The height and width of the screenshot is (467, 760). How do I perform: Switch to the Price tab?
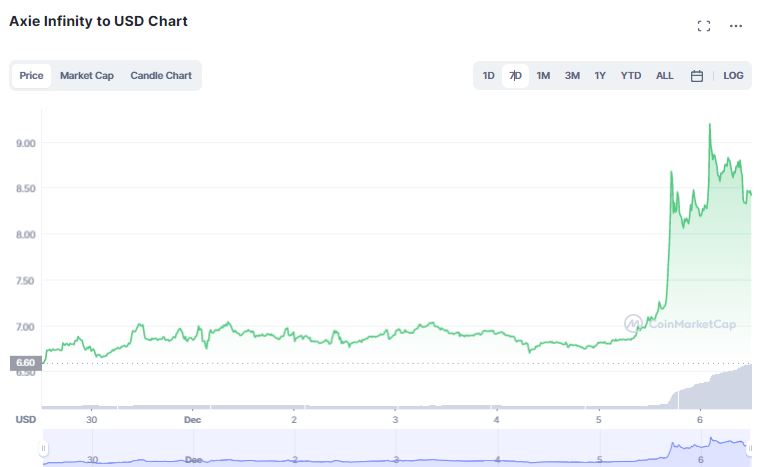pos(32,76)
